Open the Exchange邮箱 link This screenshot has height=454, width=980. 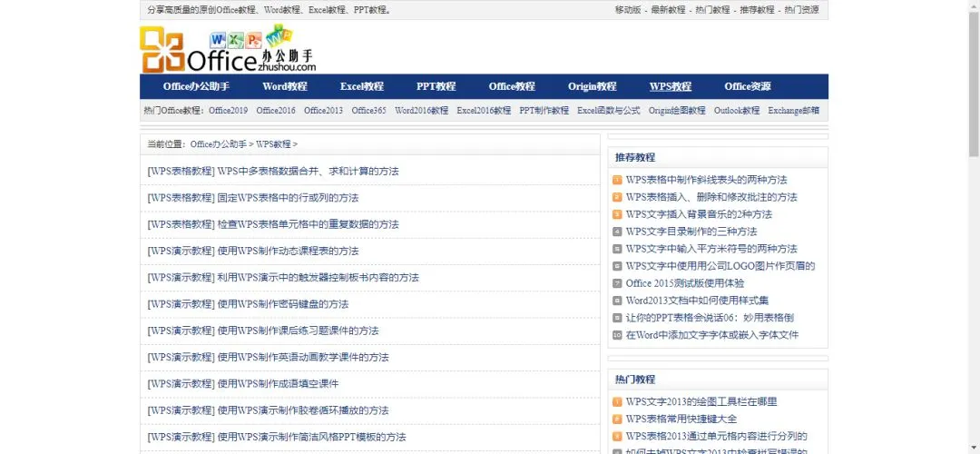click(x=794, y=111)
